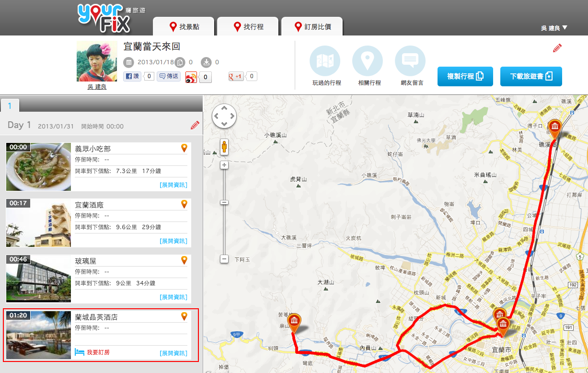The height and width of the screenshot is (373, 588).
Task: Click the map zoom slider handle
Action: pyautogui.click(x=224, y=202)
